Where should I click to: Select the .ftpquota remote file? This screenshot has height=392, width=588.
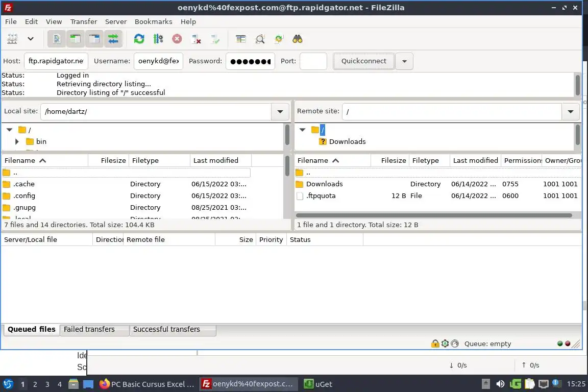tap(438, 195)
